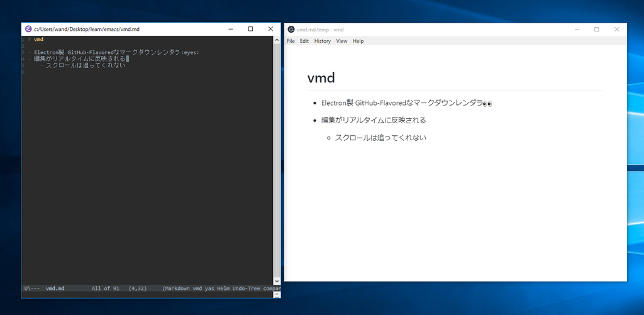The height and width of the screenshot is (315, 644).
Task: Click 'Markdown' mode name in mode line
Action: (177, 289)
